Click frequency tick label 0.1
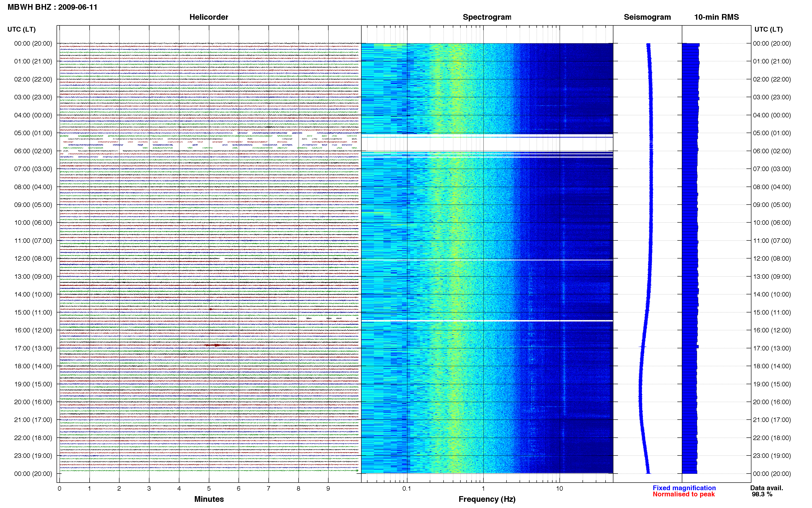 407,489
